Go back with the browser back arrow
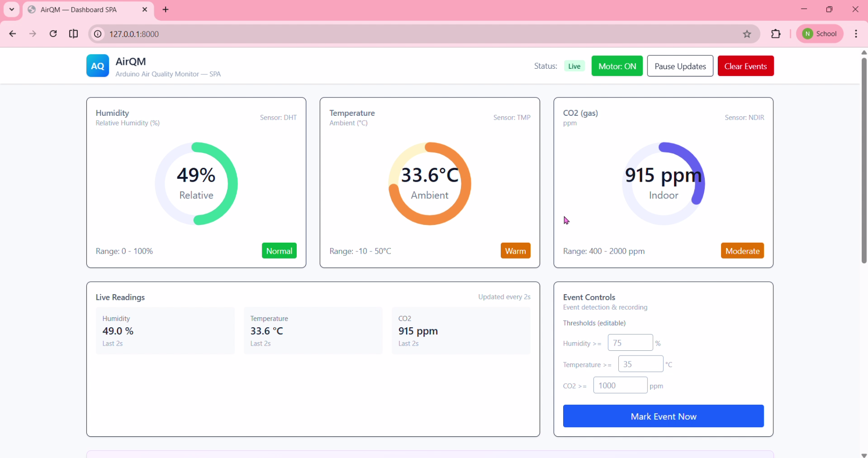868x458 pixels. 13,34
